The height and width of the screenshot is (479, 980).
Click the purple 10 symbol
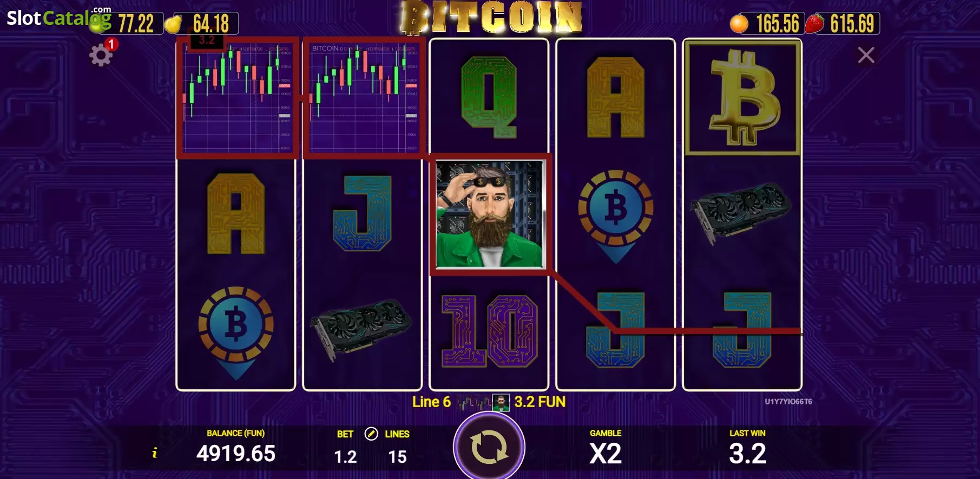(489, 331)
